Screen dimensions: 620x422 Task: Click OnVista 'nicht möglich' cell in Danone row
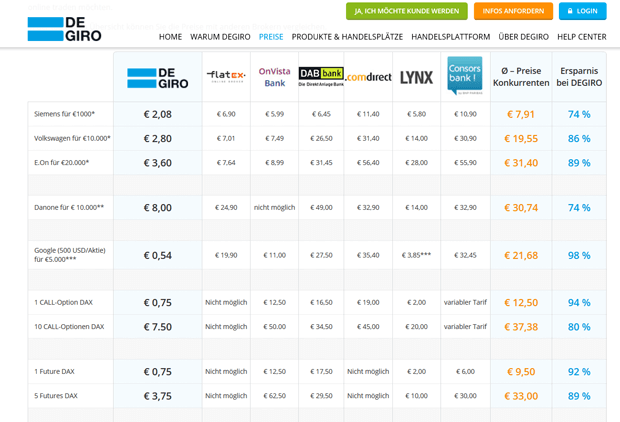click(274, 208)
